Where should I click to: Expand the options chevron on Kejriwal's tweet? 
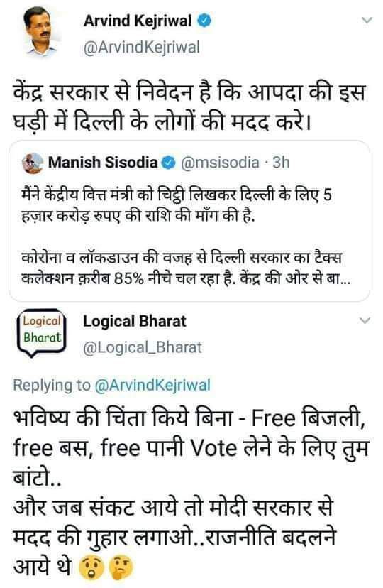367,21
